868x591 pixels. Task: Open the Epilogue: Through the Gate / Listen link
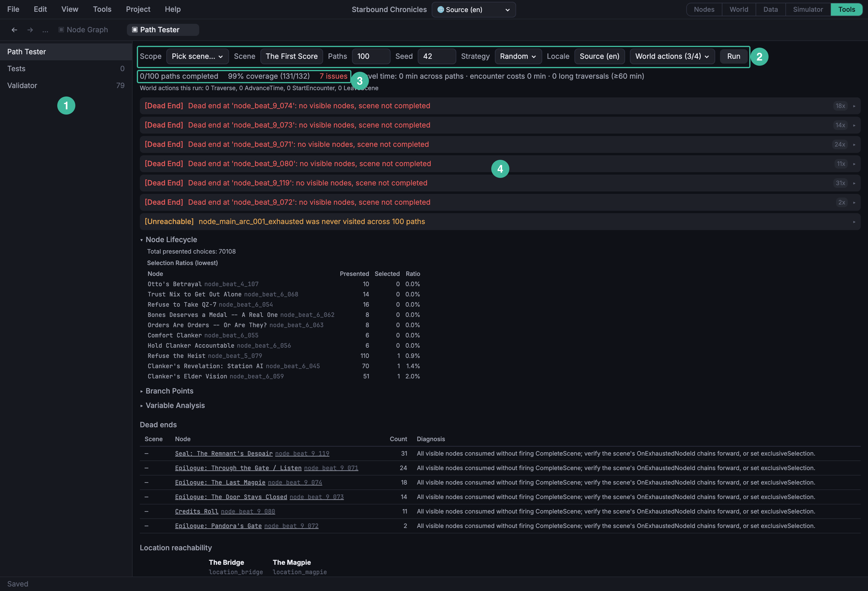pos(267,468)
